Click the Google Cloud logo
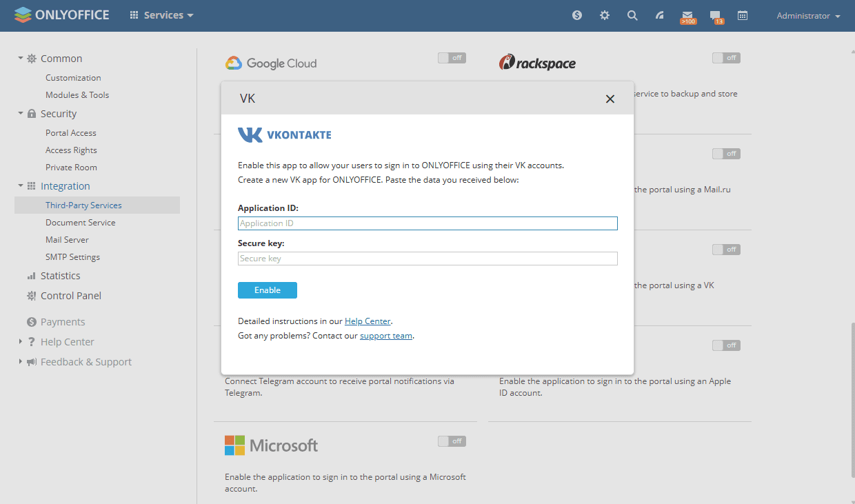The image size is (855, 504). (271, 63)
